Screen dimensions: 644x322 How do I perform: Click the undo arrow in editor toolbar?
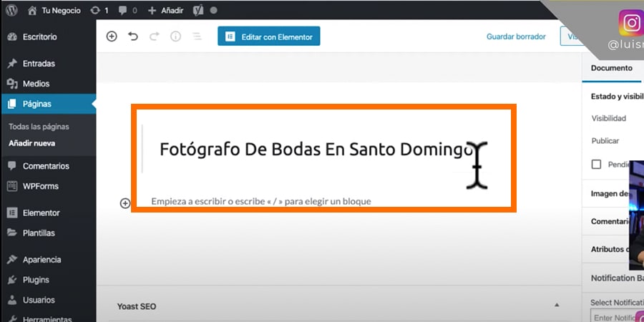[133, 36]
